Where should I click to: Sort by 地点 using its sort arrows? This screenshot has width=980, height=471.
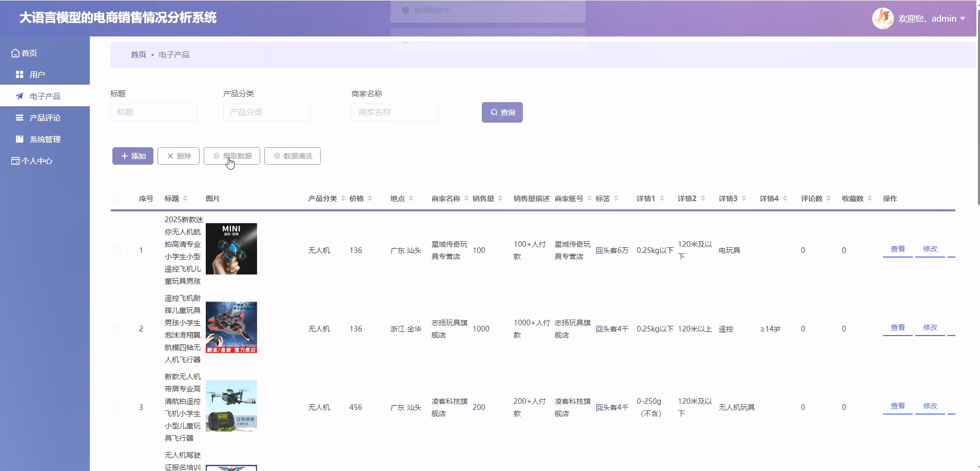tap(411, 199)
